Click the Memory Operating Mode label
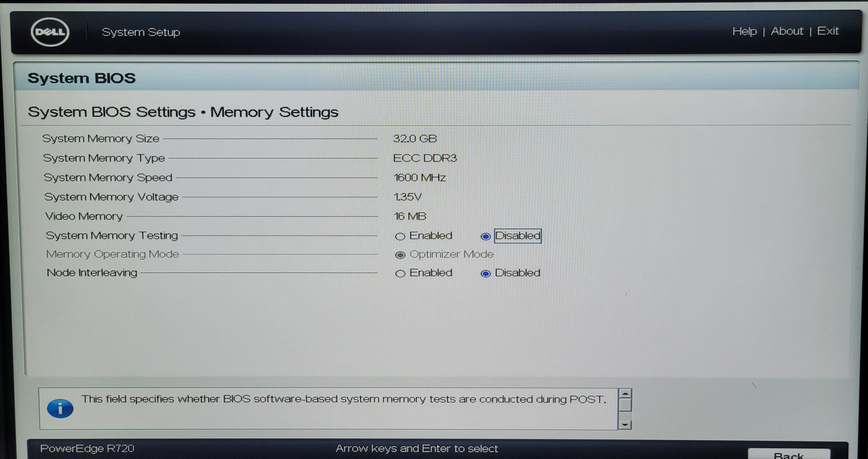The height and width of the screenshot is (459, 868). [x=112, y=254]
